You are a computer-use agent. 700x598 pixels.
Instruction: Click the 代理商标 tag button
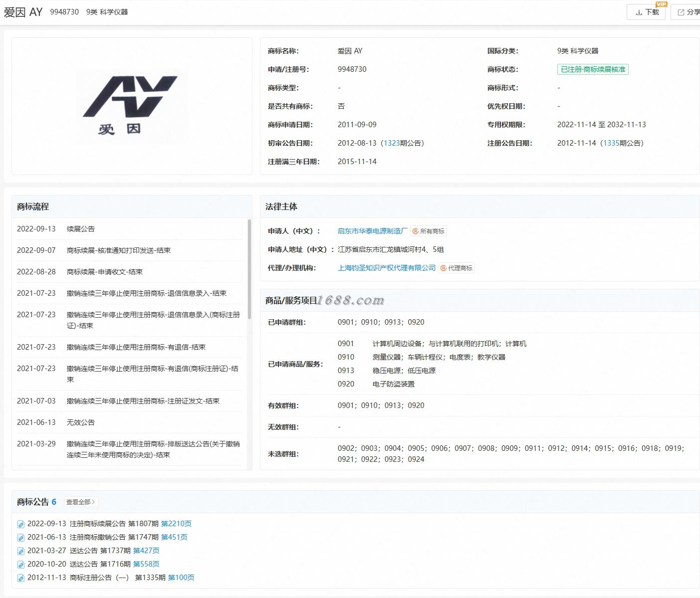click(457, 268)
